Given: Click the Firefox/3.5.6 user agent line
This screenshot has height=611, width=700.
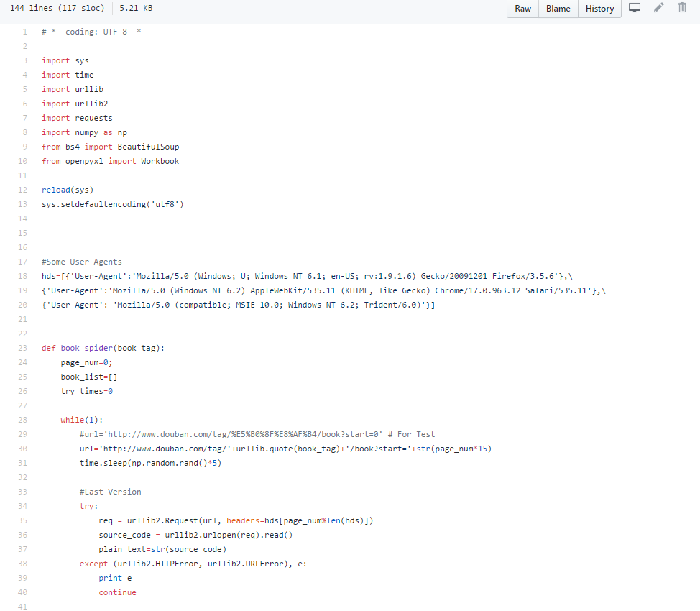Looking at the screenshot, I should click(307, 276).
